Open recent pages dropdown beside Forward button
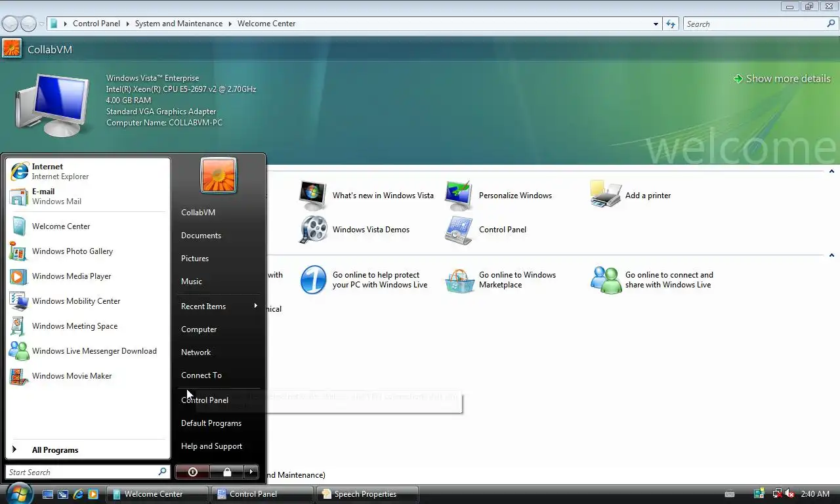 click(x=42, y=24)
